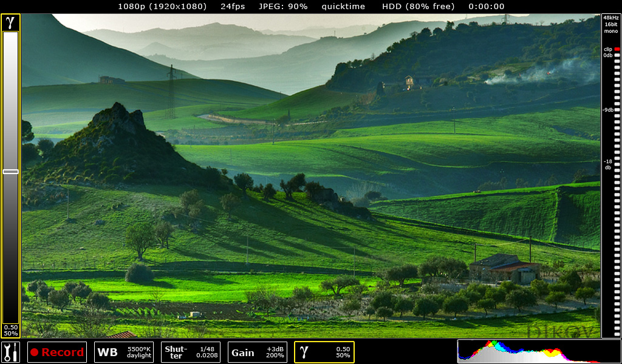Click the 24fps frame rate label
Image resolution: width=622 pixels, height=364 pixels.
click(232, 7)
